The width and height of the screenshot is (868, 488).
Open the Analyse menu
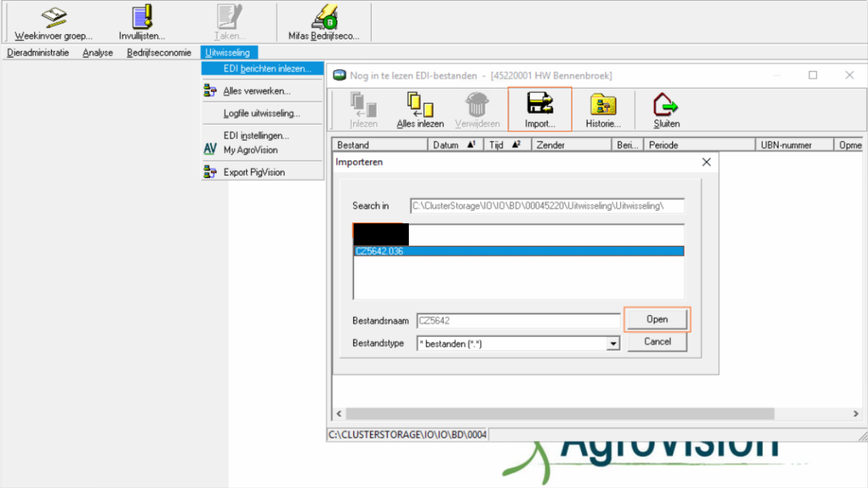pos(98,53)
